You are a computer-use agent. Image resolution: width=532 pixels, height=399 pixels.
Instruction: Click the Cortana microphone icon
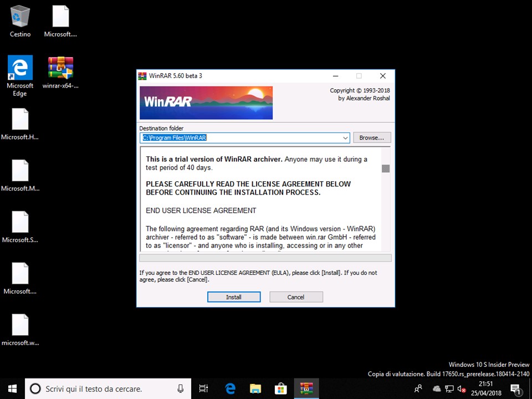pyautogui.click(x=181, y=388)
